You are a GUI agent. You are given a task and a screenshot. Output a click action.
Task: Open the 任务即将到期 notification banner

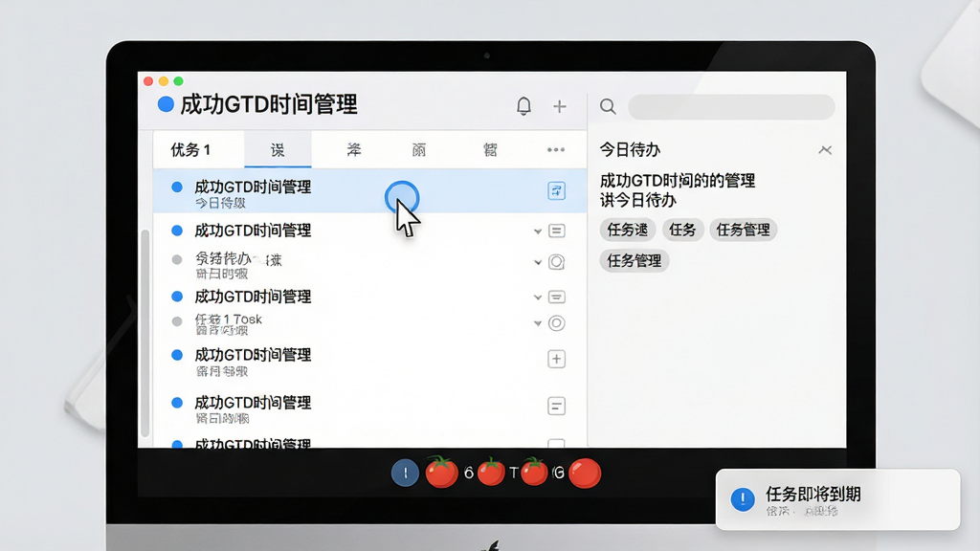tap(837, 499)
